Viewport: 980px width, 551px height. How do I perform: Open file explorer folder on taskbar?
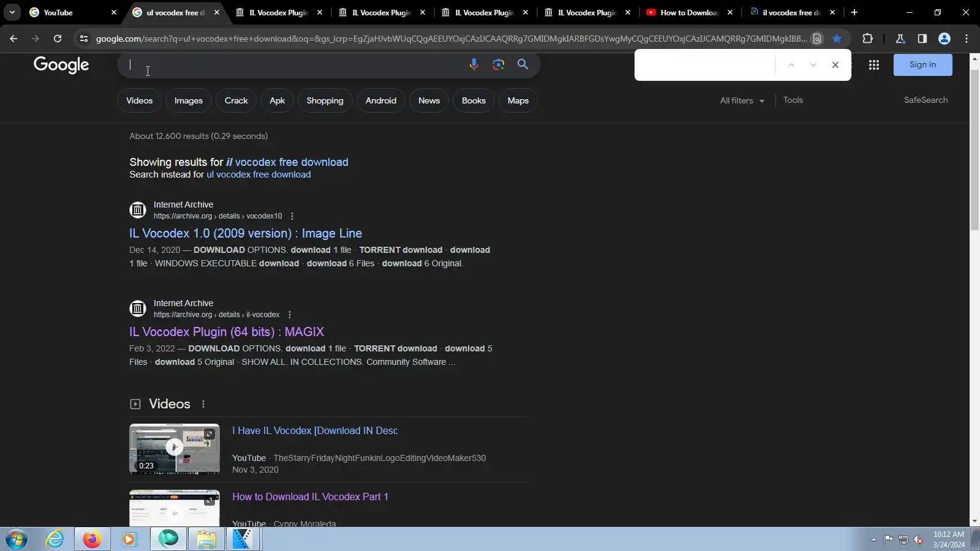(x=206, y=539)
